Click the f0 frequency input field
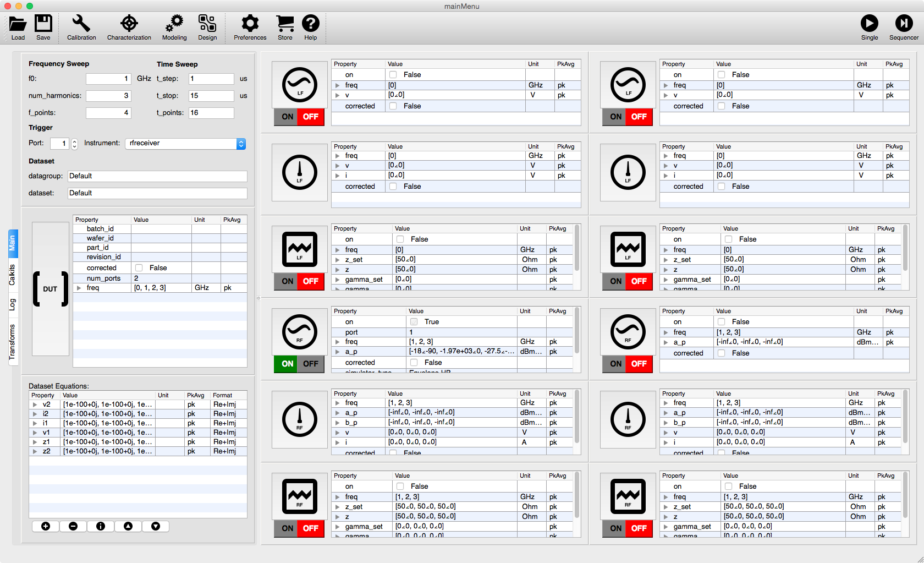Screen dimensions: 924x563 point(108,79)
